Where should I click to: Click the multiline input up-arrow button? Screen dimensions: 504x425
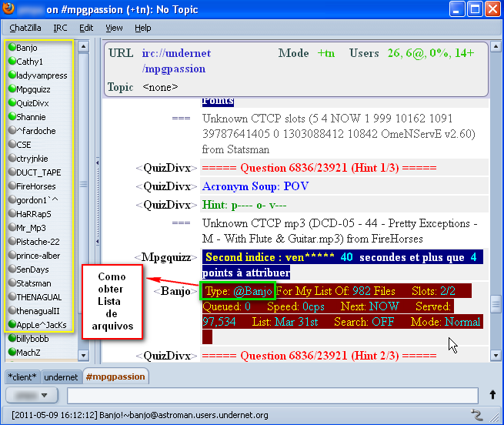click(x=492, y=395)
